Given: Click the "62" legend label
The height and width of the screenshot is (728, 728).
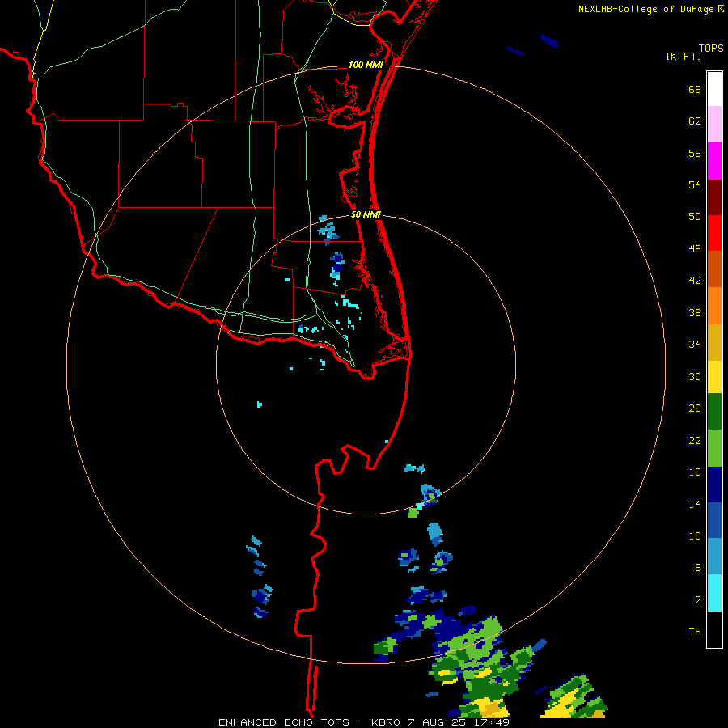Looking at the screenshot, I should coord(695,121).
